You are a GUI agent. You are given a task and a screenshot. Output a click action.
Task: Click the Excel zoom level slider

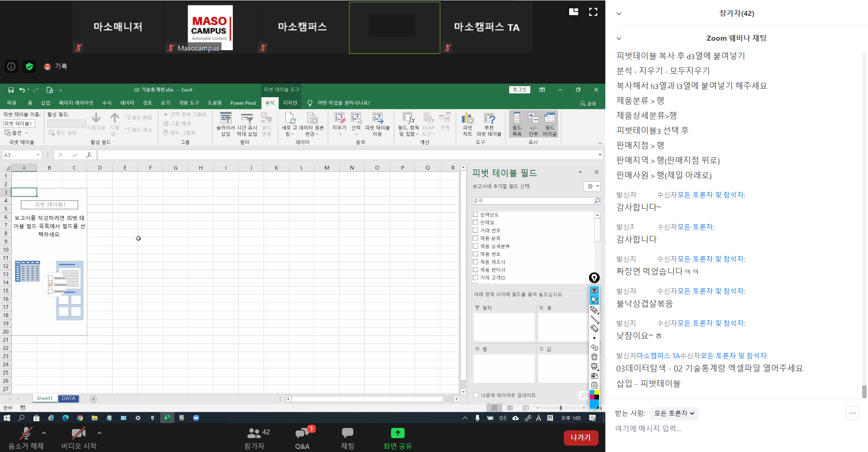[561, 408]
